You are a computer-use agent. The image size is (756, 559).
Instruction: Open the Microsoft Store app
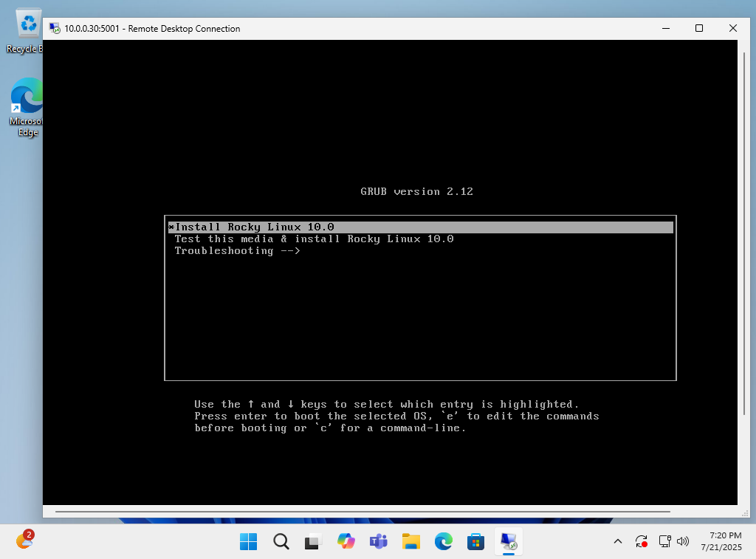pos(475,541)
